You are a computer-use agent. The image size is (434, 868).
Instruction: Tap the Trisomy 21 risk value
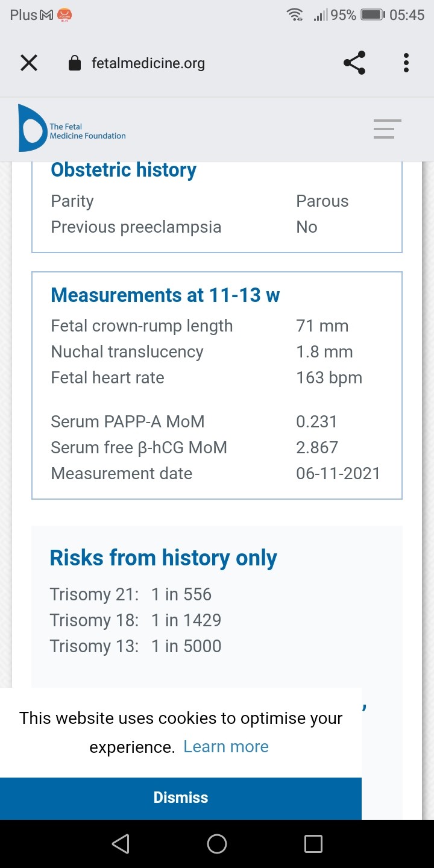coord(181,594)
